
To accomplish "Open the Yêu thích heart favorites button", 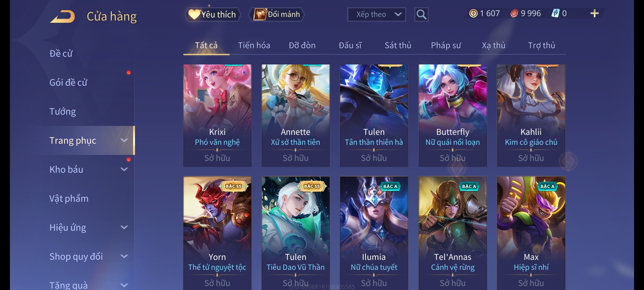I will [x=212, y=15].
